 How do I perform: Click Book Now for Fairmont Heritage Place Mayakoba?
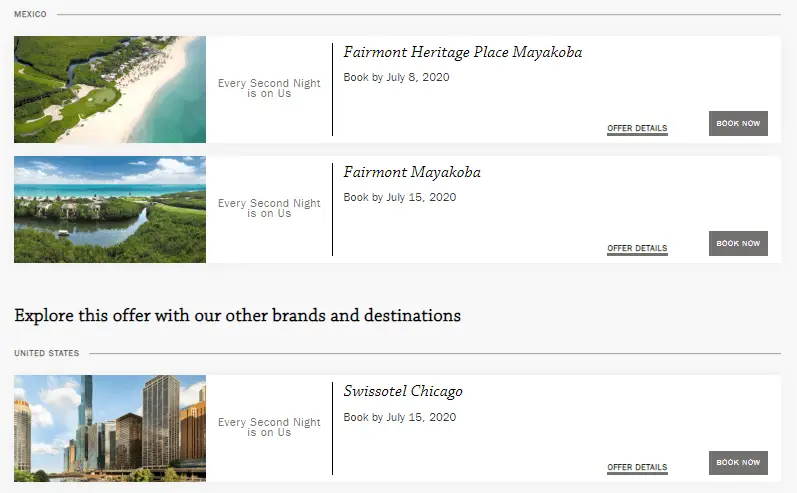pos(738,123)
